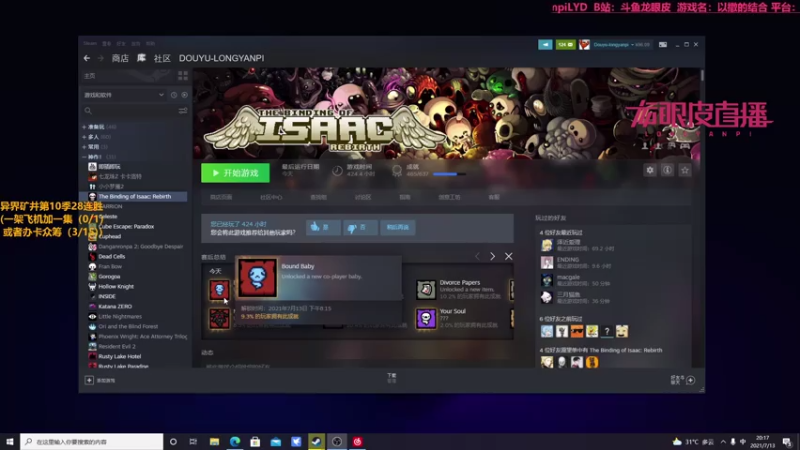Open game info icon
800x450 pixels.
point(667,170)
